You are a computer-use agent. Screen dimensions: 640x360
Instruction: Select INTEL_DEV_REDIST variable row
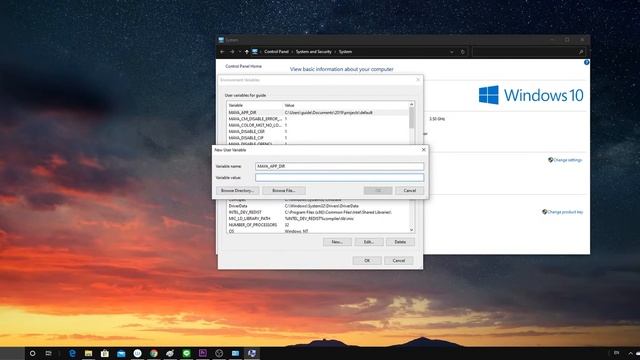coord(317,212)
